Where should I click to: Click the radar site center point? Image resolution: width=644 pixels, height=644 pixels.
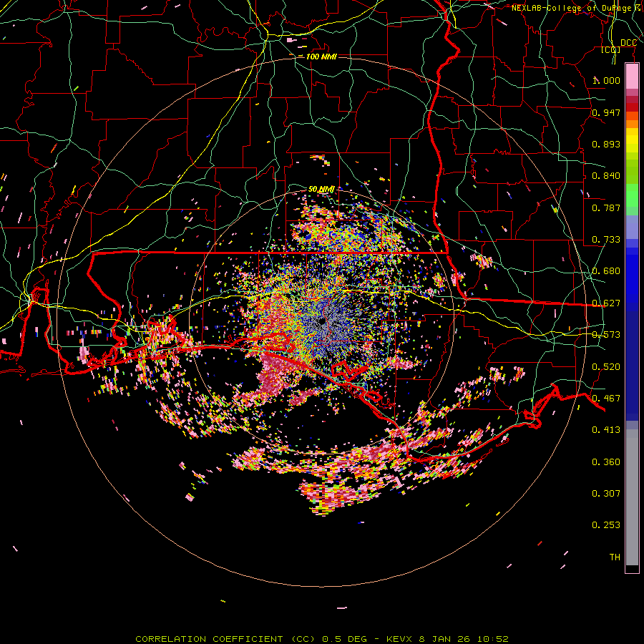322,321
